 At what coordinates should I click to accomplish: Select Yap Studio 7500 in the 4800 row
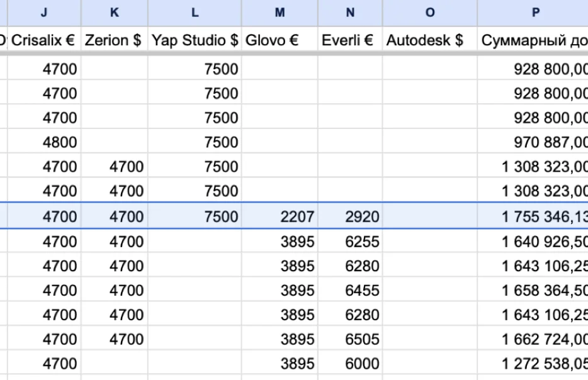195,142
